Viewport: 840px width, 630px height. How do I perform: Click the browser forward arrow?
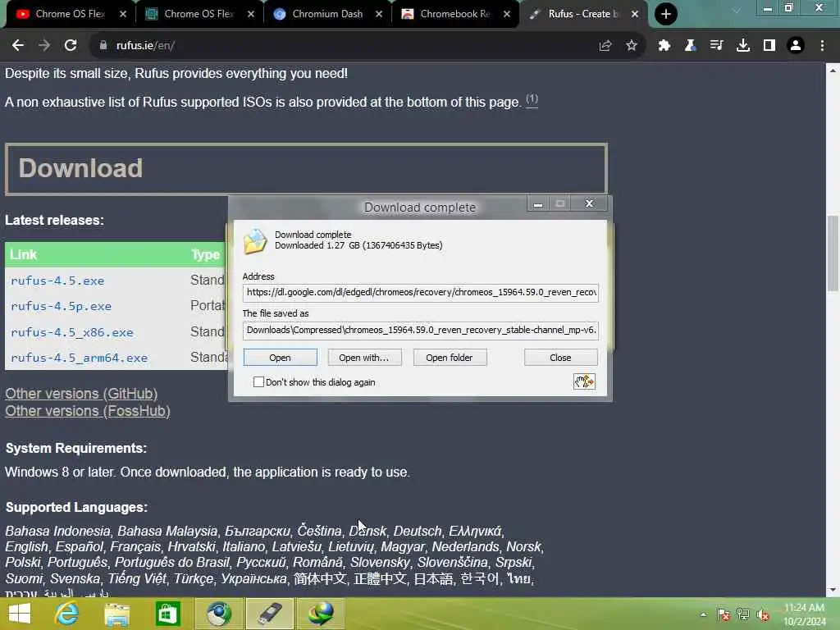click(x=44, y=46)
